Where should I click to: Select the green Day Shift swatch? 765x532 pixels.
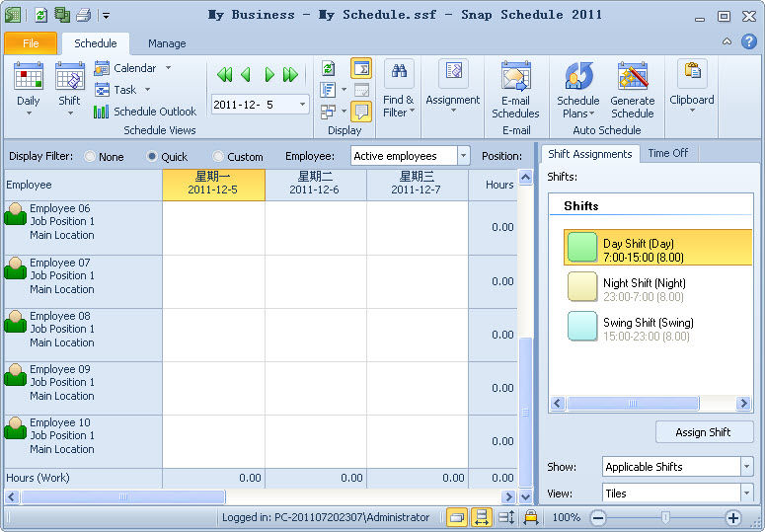coord(582,247)
